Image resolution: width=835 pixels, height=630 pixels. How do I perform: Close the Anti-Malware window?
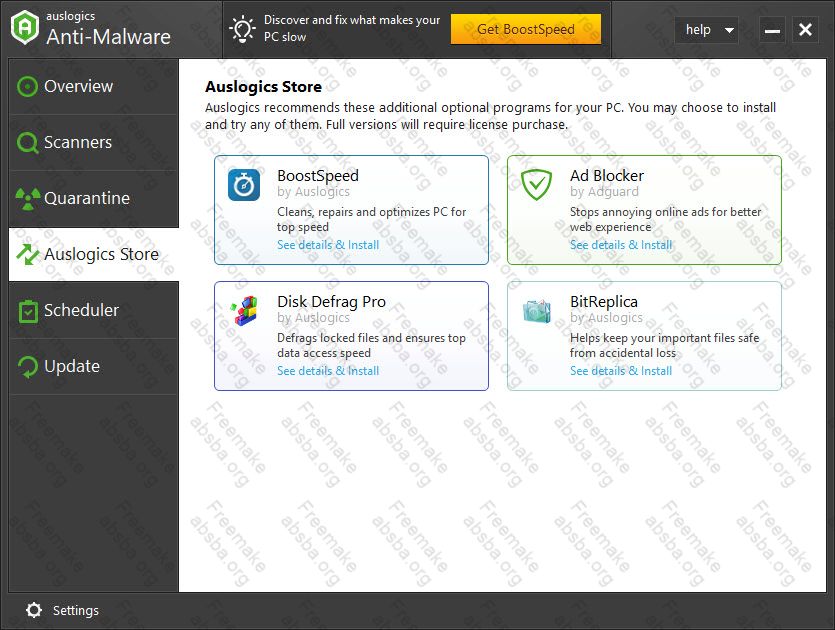(x=805, y=29)
